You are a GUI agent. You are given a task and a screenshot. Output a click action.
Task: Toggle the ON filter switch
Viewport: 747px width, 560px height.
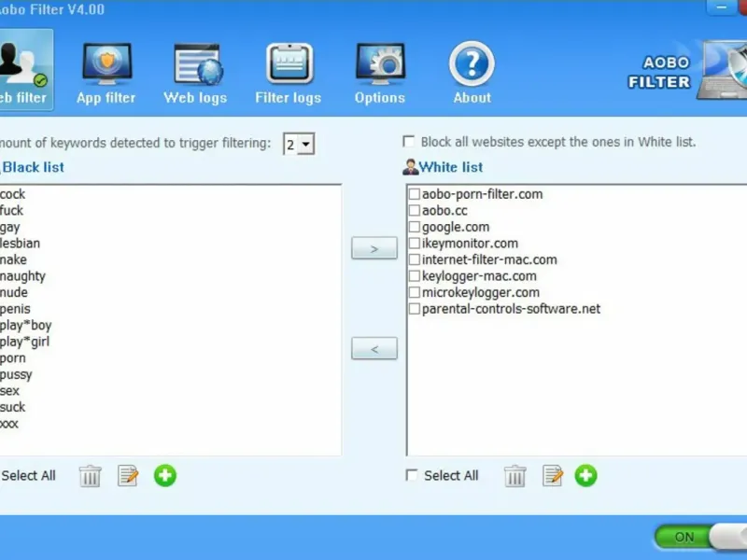click(701, 538)
